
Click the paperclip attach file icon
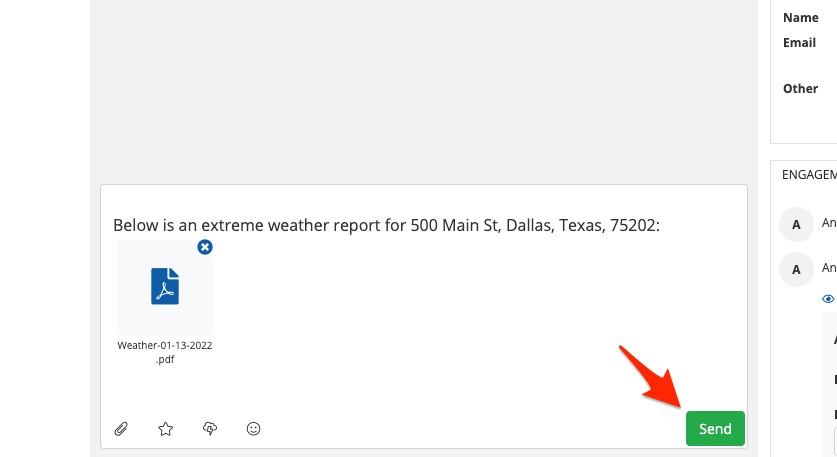tap(121, 429)
